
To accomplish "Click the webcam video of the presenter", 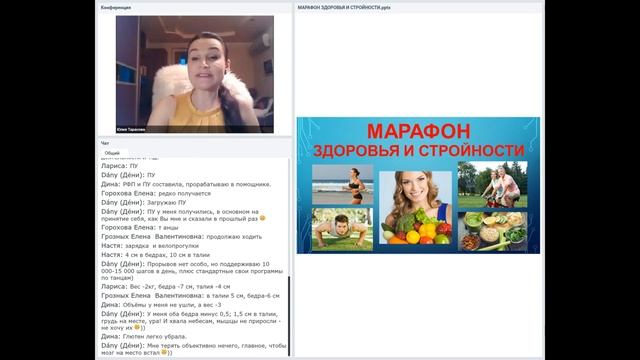I will tap(195, 74).
